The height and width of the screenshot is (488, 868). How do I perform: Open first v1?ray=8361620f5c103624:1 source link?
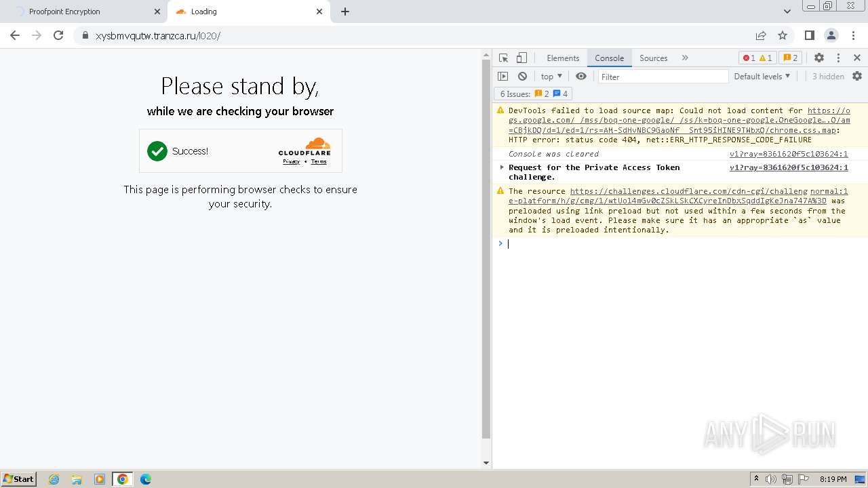pos(789,154)
